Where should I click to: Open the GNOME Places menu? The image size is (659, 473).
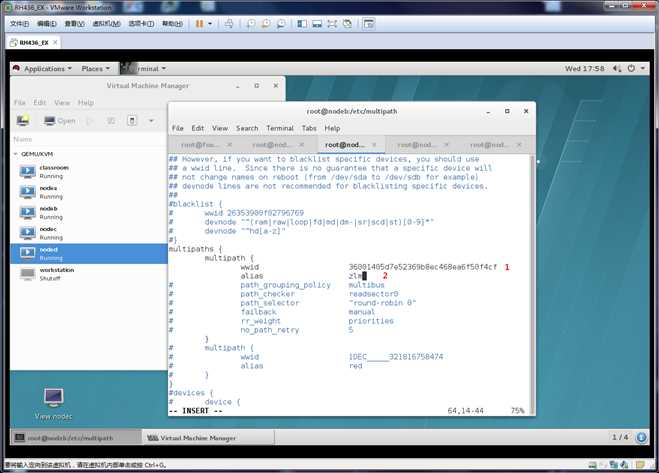(x=95, y=69)
